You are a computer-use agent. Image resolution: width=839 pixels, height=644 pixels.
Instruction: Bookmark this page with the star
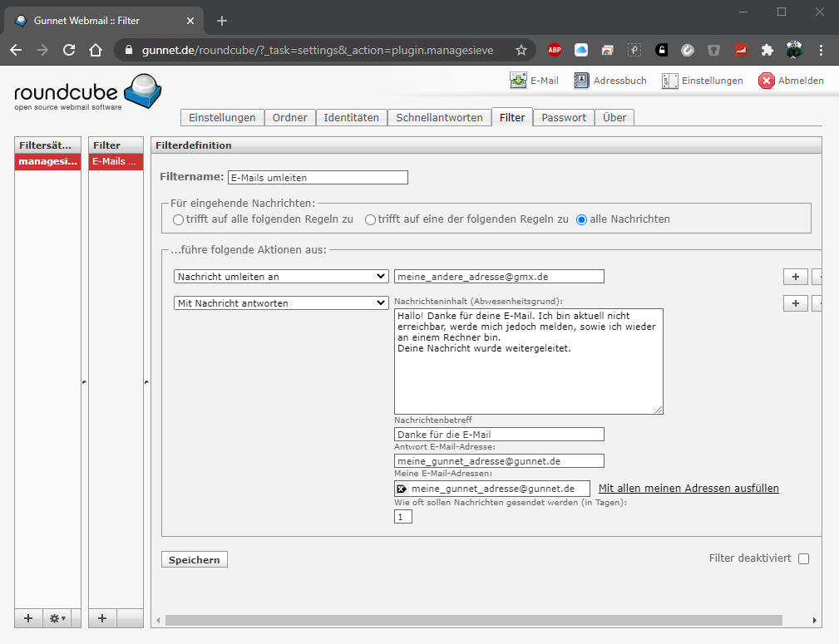(521, 51)
